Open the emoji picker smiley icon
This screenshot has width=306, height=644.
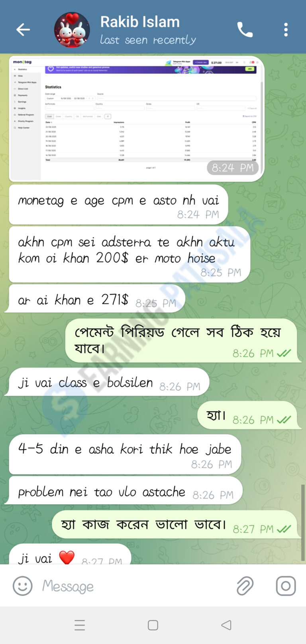(x=22, y=586)
